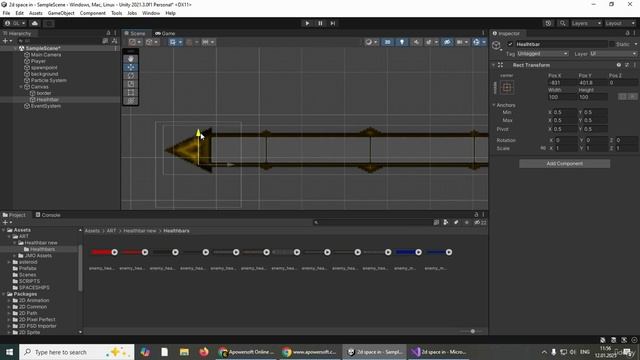Select the Rect tool in the scene toolbar
The image size is (640, 360).
coord(131,93)
